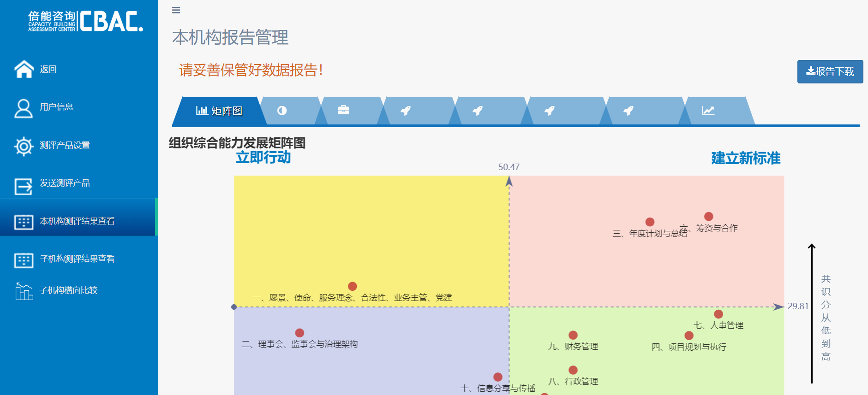Click the data point for 七、人事管理
Image resolution: width=868 pixels, height=395 pixels.
pos(718,314)
